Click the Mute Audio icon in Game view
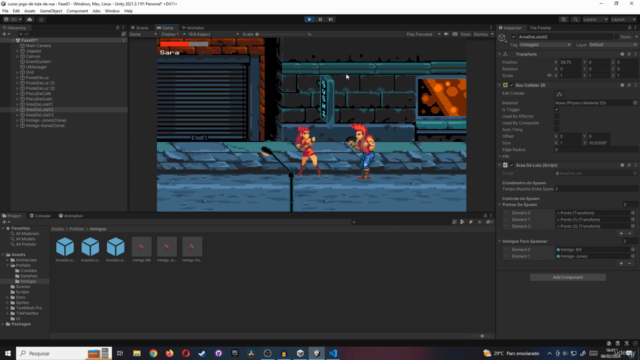 click(x=446, y=34)
